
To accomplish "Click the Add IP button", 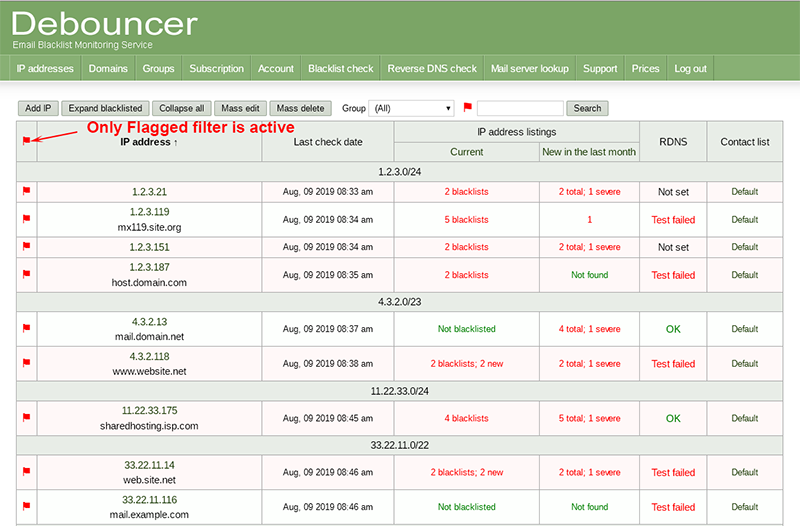I will [38, 108].
